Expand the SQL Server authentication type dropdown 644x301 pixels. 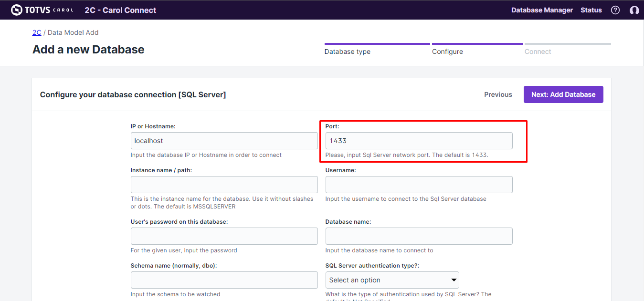pos(392,280)
